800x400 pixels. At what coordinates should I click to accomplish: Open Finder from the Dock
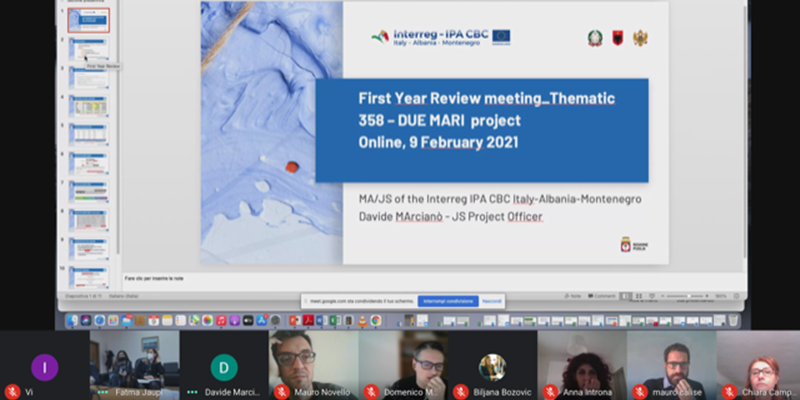[x=72, y=320]
